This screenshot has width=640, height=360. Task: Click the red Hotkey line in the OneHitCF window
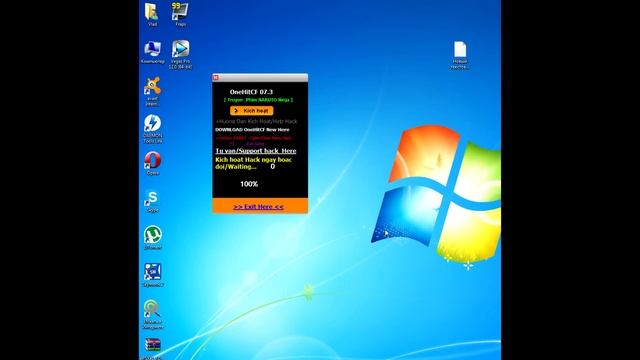(x=254, y=138)
